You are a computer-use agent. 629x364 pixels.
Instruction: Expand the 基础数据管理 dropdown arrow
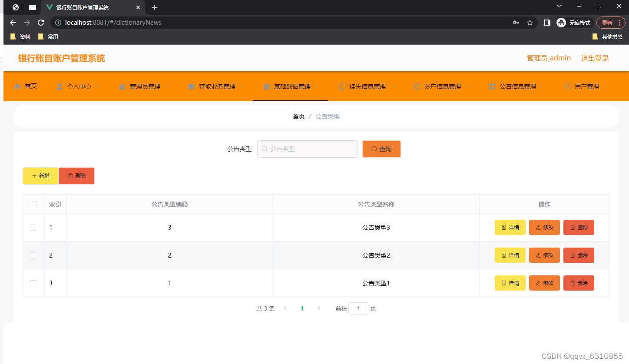coord(317,86)
